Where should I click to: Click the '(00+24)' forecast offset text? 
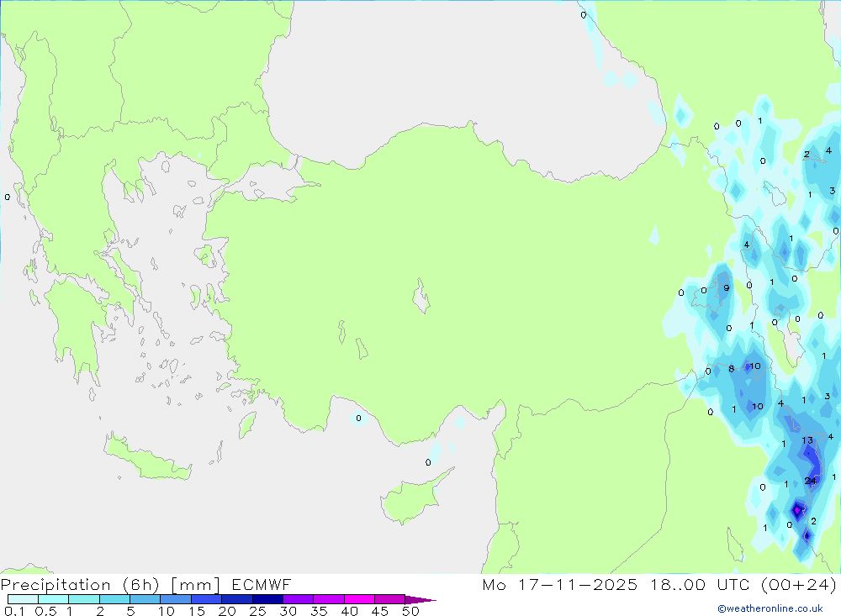799,584
